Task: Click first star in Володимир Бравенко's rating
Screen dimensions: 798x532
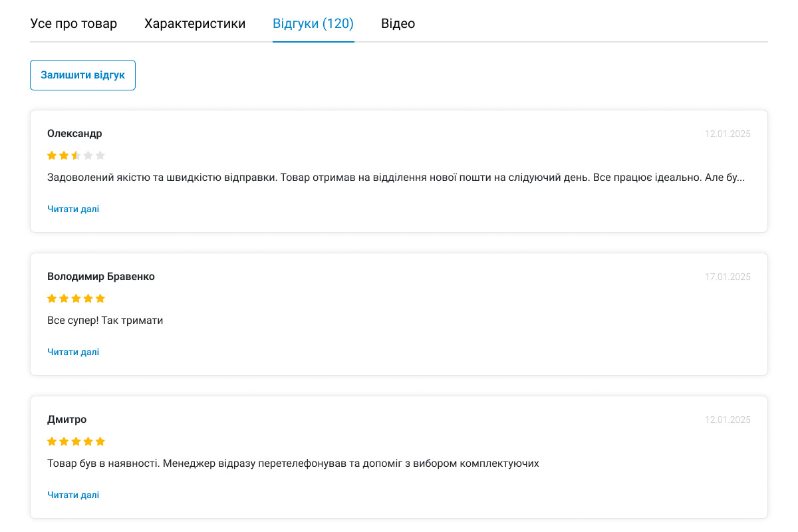Action: [x=52, y=299]
